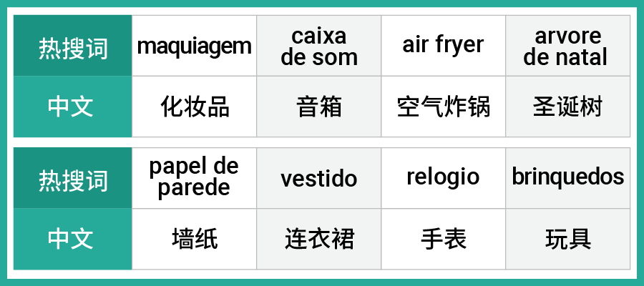The height and width of the screenshot is (286, 644).
Task: Select the 'vestido' cell
Action: [x=318, y=177]
